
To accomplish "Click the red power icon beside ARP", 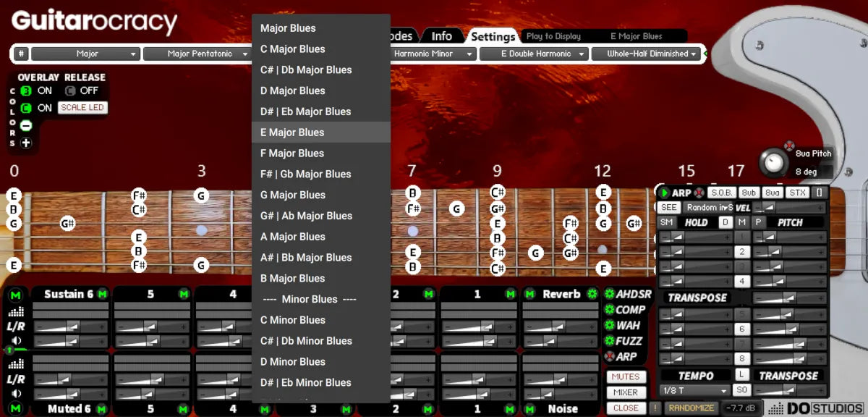I will [699, 193].
